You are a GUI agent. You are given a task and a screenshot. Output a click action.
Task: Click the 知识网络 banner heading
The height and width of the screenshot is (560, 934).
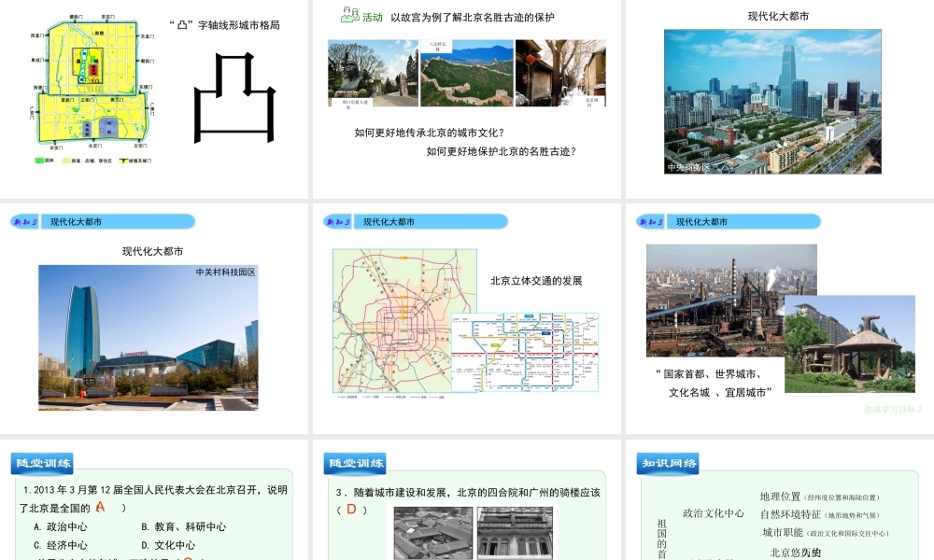point(669,463)
